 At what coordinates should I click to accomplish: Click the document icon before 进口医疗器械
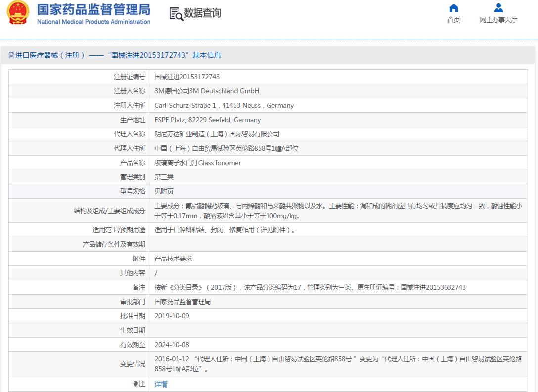pyautogui.click(x=11, y=55)
